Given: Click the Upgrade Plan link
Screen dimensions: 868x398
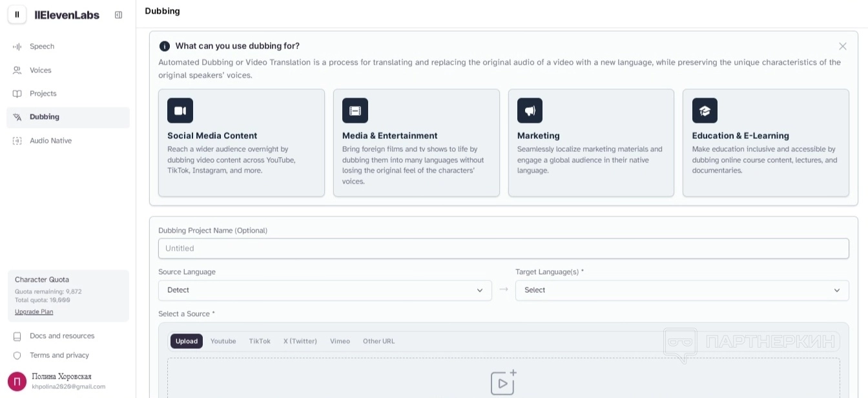Looking at the screenshot, I should [x=34, y=311].
